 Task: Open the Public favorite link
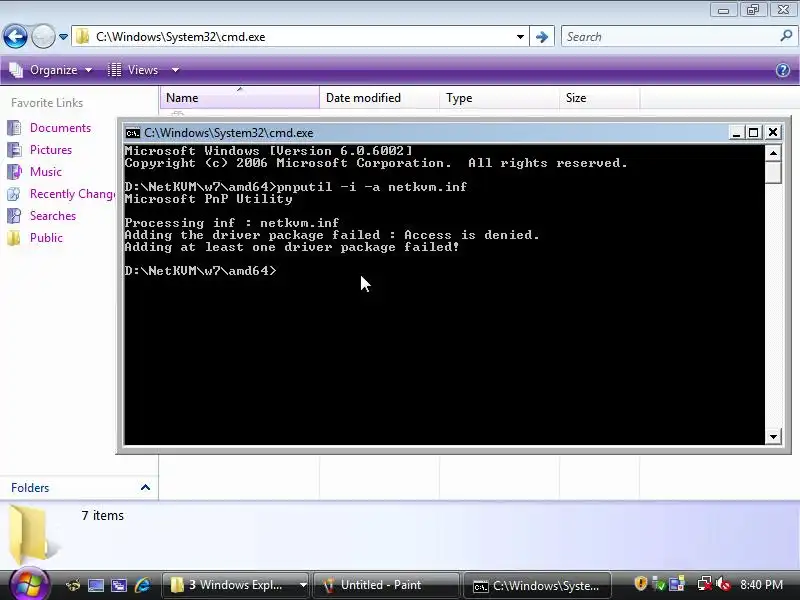46,238
